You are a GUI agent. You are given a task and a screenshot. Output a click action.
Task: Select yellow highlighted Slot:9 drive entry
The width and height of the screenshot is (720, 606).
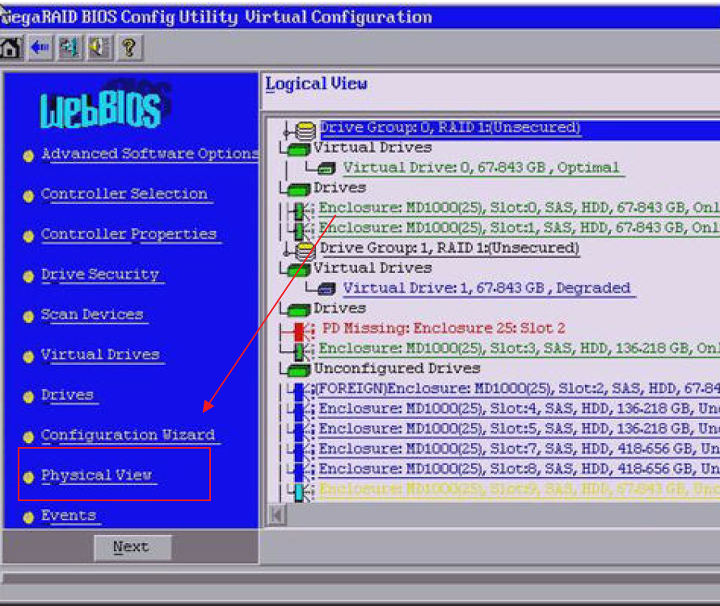coord(519,489)
